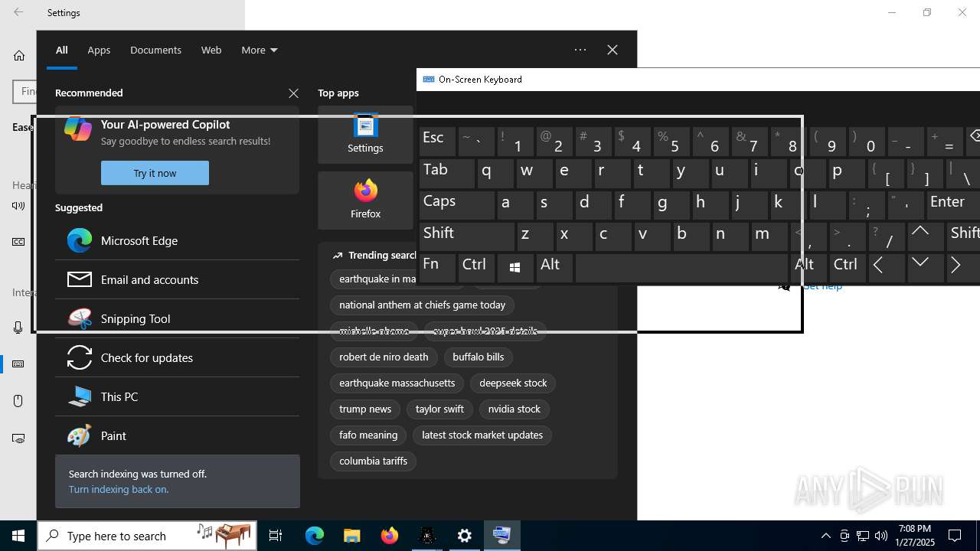The height and width of the screenshot is (551, 980).
Task: Search trending earthquake massachusetts
Action: (397, 383)
